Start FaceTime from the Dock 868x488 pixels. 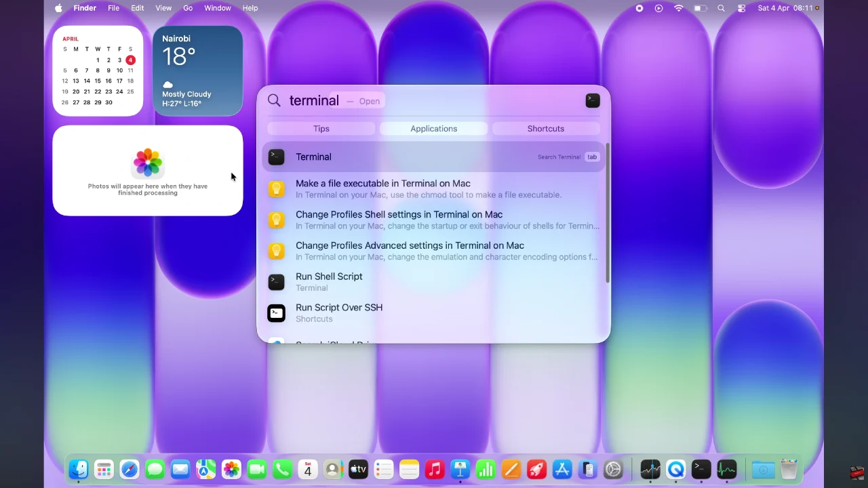coord(256,469)
